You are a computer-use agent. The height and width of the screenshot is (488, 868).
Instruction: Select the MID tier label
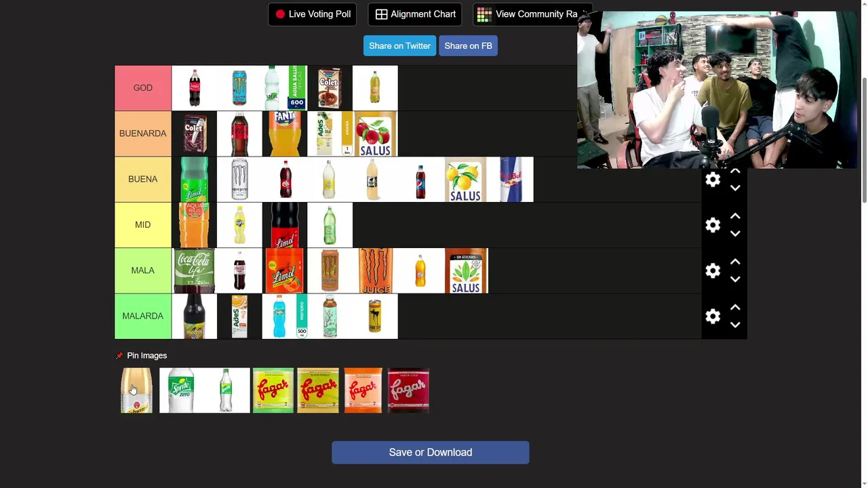(143, 225)
